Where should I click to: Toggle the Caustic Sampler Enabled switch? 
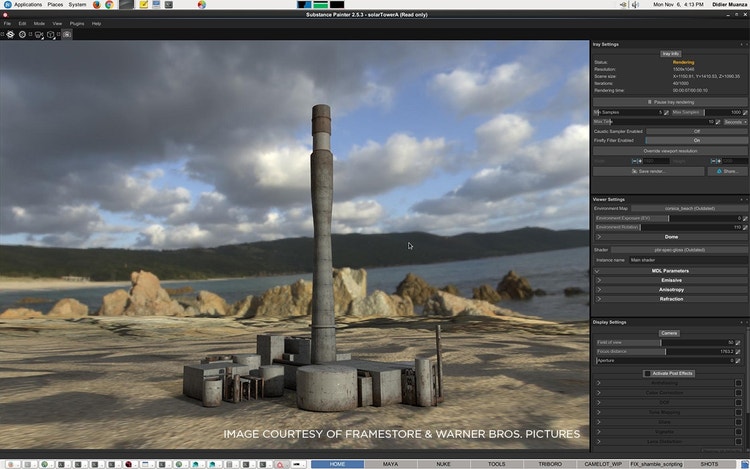(x=697, y=131)
